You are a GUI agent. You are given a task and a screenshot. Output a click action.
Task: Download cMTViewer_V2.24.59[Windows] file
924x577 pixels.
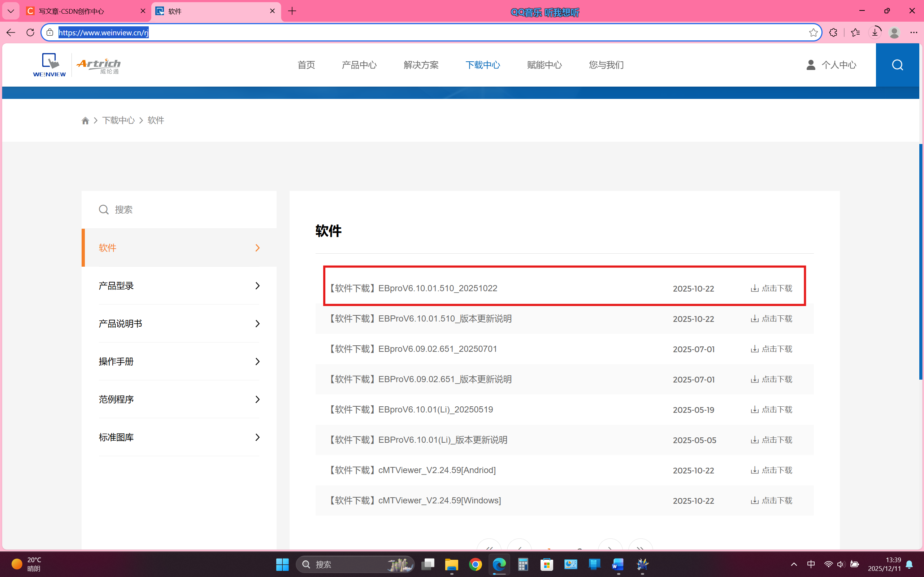771,500
